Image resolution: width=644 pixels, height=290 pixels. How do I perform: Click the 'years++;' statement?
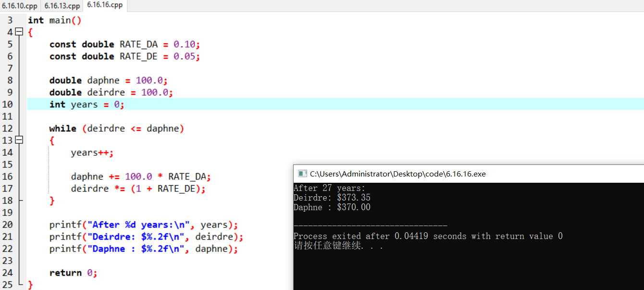click(x=92, y=152)
